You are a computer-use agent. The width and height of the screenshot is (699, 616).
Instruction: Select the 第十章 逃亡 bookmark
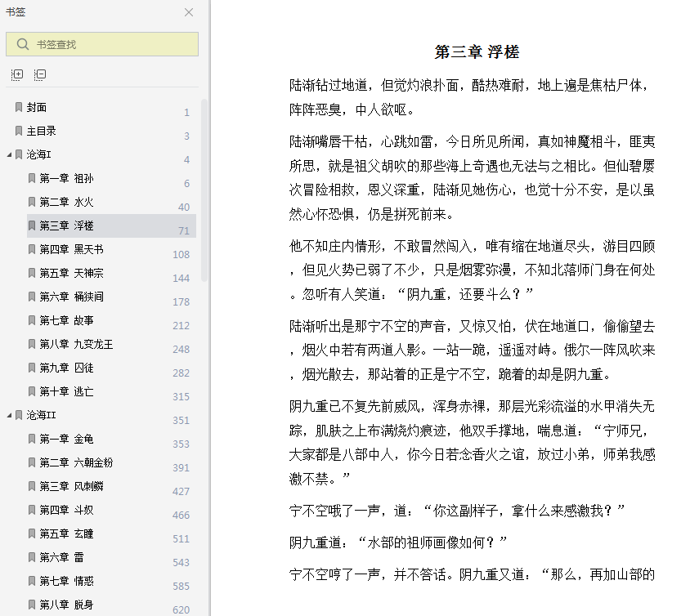point(66,391)
